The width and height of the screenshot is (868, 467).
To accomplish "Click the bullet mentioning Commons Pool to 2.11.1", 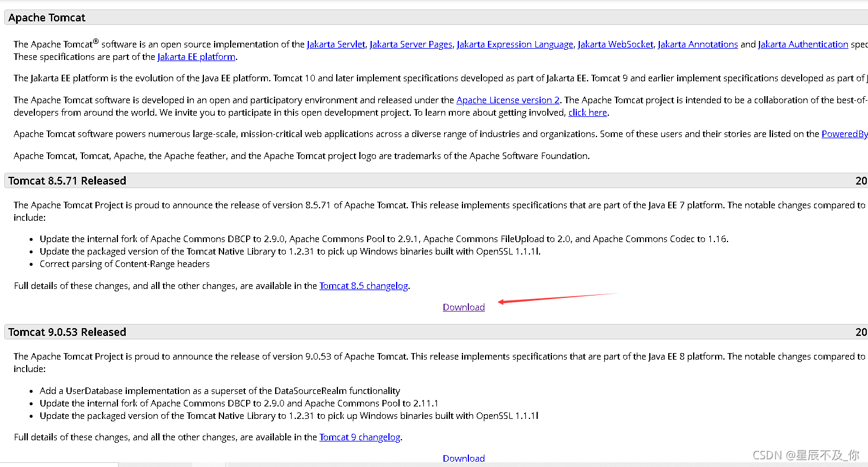I will click(239, 404).
